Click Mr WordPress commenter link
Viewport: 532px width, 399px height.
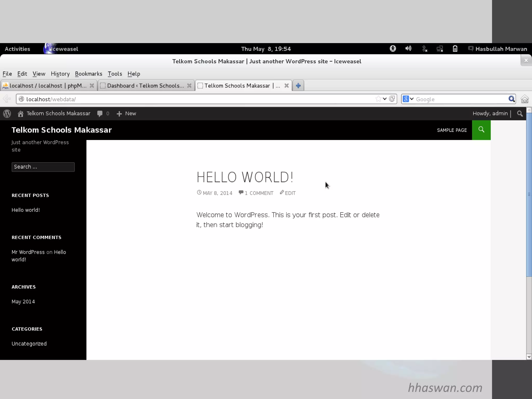click(28, 252)
